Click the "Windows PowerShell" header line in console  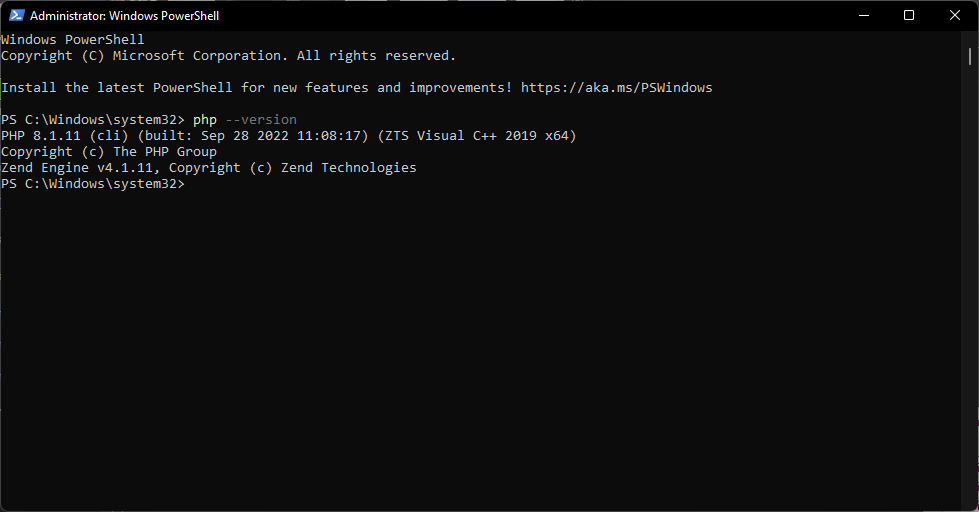coord(72,39)
